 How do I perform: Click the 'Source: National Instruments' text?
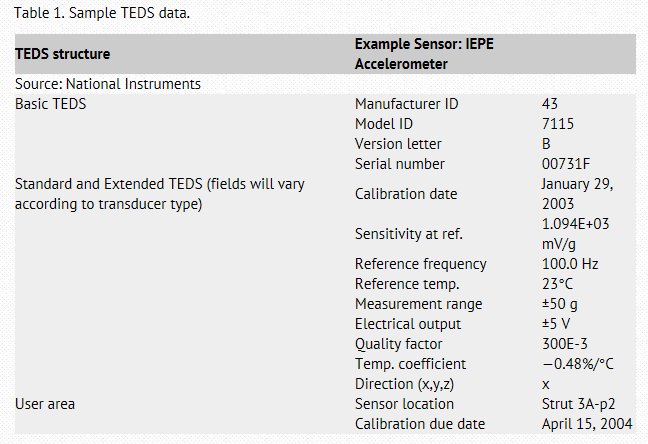point(108,84)
